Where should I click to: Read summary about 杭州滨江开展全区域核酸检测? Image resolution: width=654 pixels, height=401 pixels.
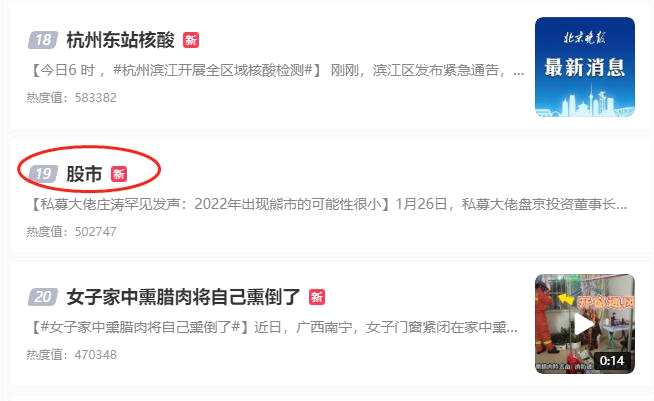click(277, 70)
